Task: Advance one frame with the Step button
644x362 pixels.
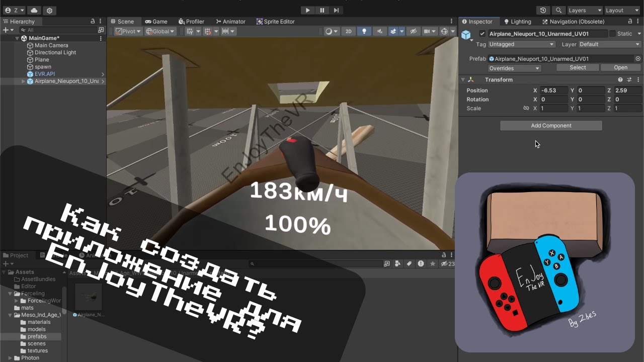Action: click(336, 10)
